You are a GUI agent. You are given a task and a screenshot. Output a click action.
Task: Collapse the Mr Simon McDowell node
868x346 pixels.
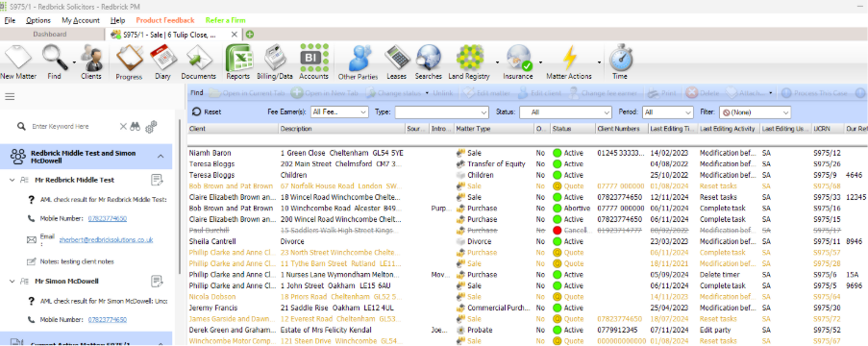pyautogui.click(x=12, y=282)
